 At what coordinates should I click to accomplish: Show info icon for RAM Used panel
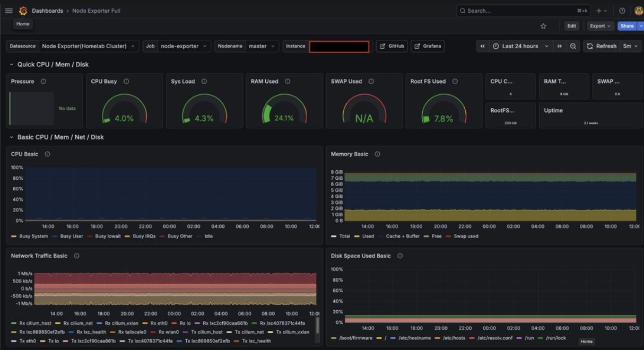coord(288,82)
